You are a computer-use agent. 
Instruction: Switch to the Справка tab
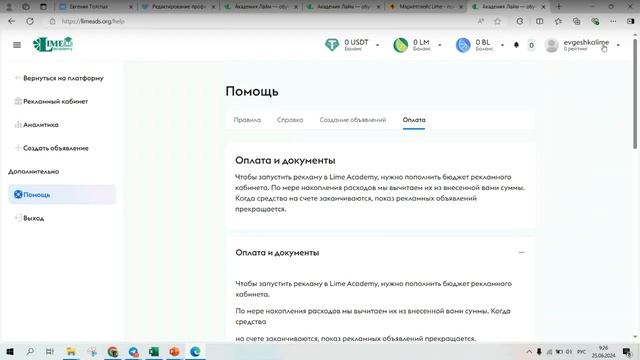point(290,120)
